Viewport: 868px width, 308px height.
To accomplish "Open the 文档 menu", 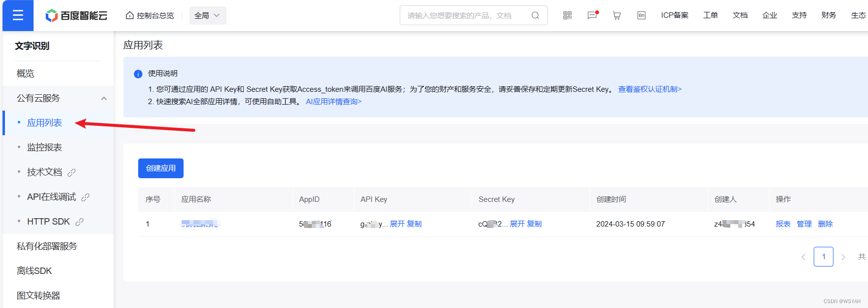I will (740, 15).
